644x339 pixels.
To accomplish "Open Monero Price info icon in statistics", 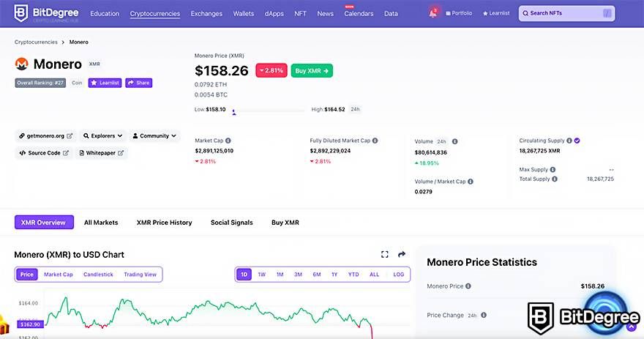I will (468, 286).
